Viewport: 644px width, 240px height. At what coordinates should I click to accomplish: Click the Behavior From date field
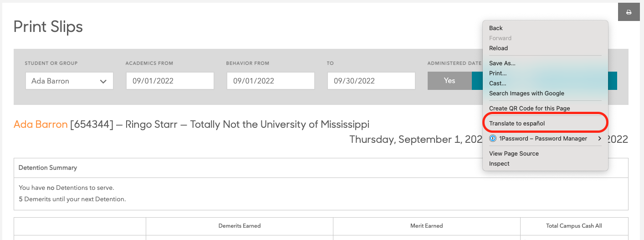tap(271, 81)
